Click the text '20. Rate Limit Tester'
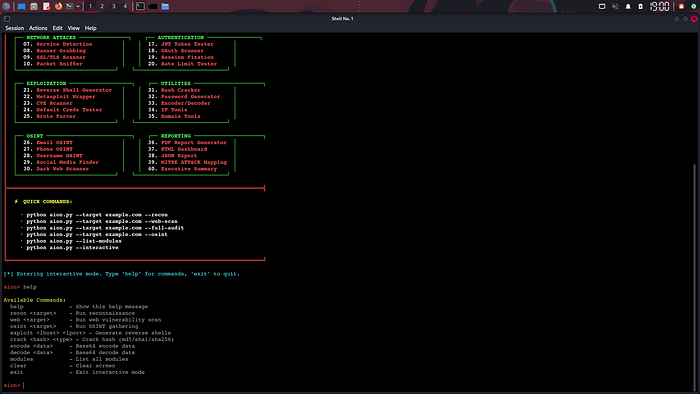 click(182, 64)
